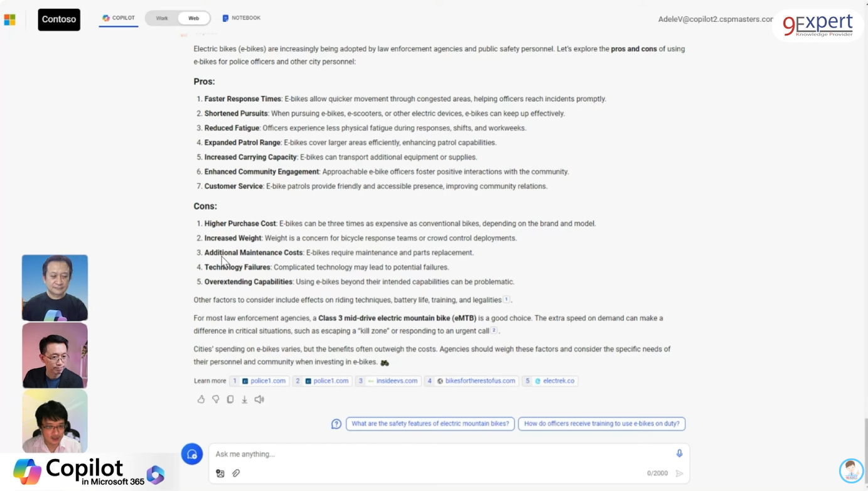The image size is (868, 491).
Task: Choose the safety features of electric mountain bikes suggestion
Action: click(430, 424)
